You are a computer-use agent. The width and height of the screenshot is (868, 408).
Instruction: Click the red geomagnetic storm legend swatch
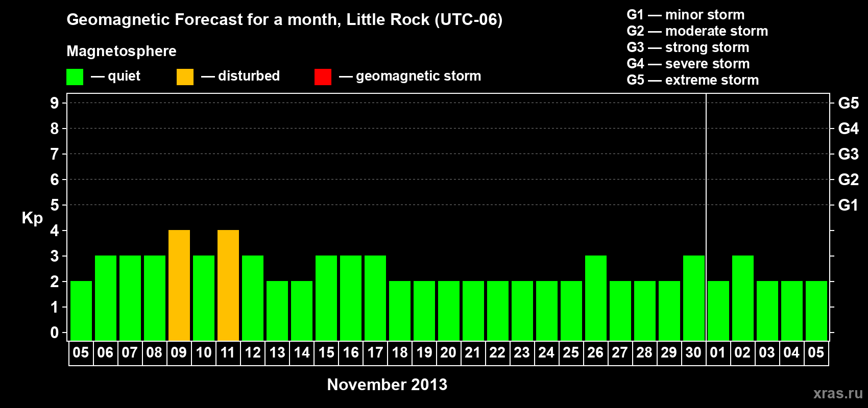pyautogui.click(x=323, y=77)
